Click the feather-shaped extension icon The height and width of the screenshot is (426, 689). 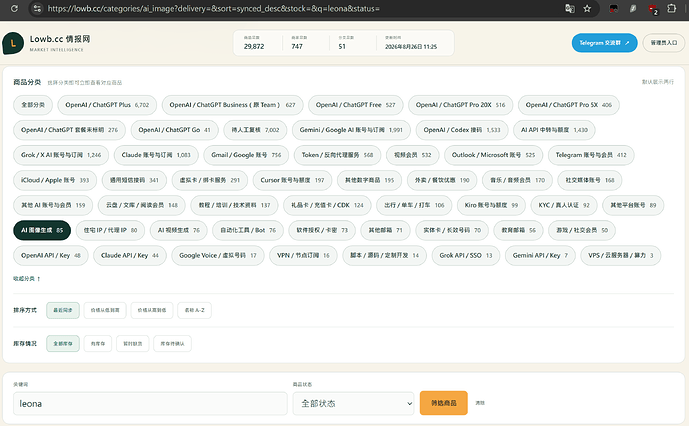pos(633,8)
